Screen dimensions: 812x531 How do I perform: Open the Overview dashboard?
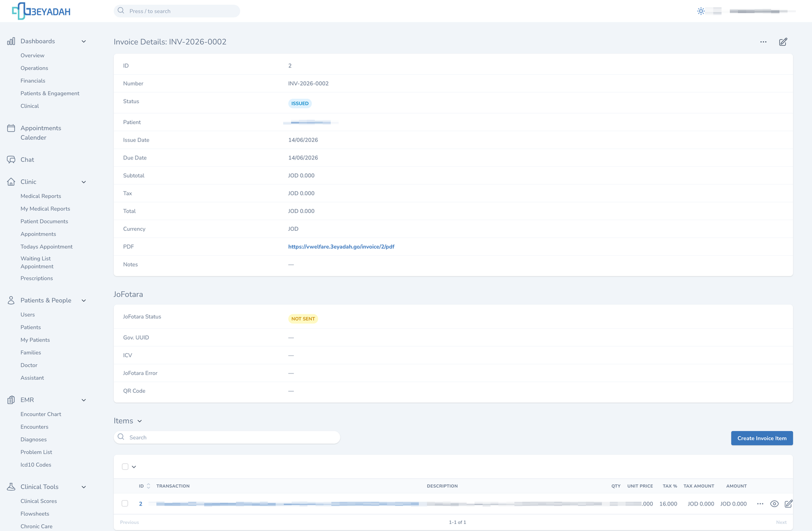[32, 55]
